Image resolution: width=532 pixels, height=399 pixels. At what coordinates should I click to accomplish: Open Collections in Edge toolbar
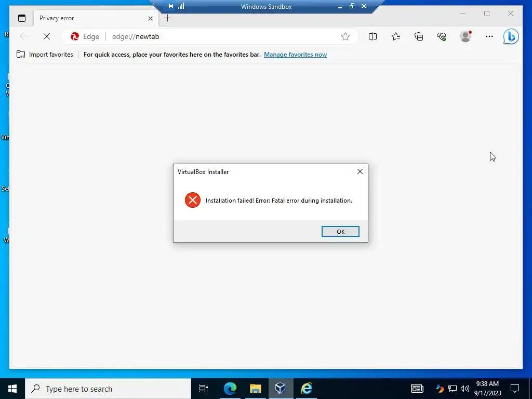(x=419, y=36)
